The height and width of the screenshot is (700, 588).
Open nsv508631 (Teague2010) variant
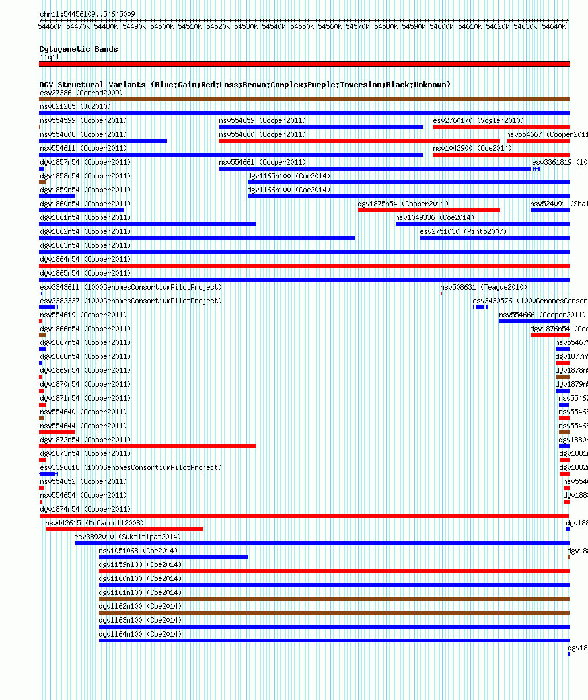tap(484, 287)
